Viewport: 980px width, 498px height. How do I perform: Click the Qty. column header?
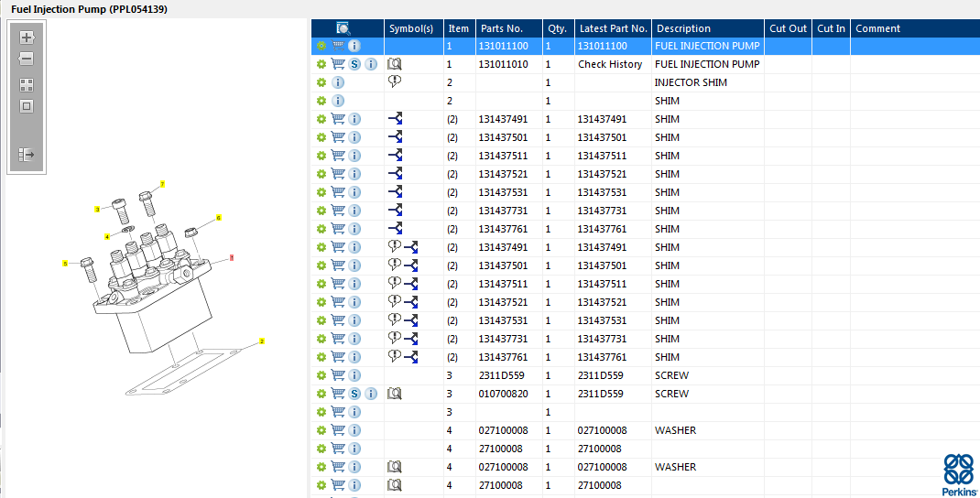tap(558, 28)
